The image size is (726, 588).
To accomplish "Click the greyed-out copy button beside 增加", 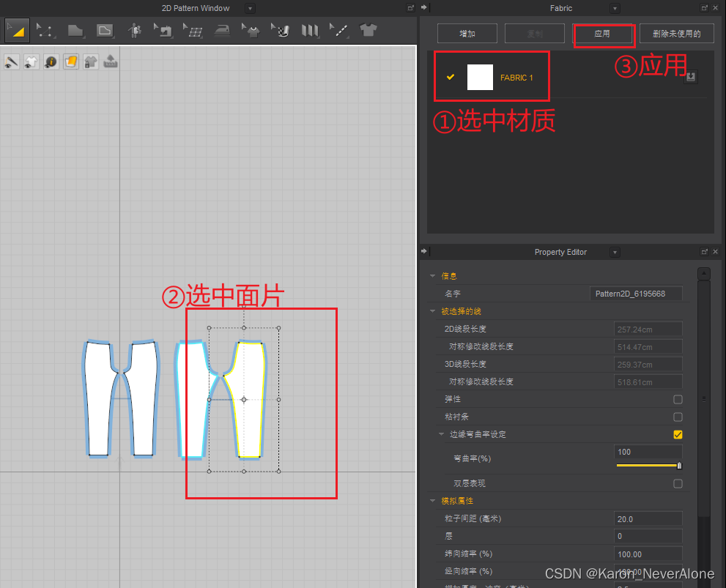I will (535, 34).
